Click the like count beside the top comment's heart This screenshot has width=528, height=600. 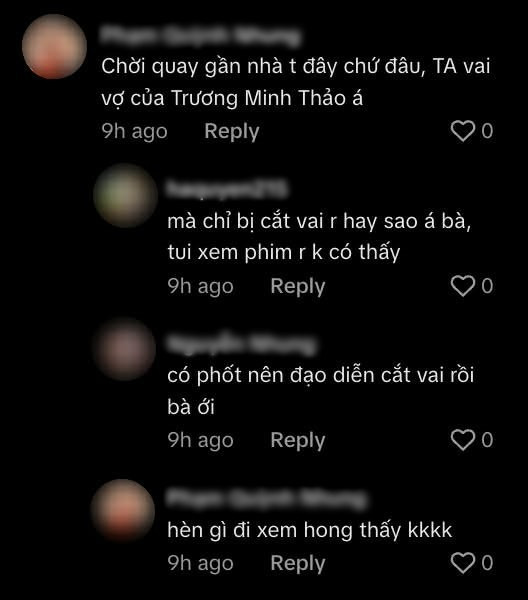pos(487,131)
